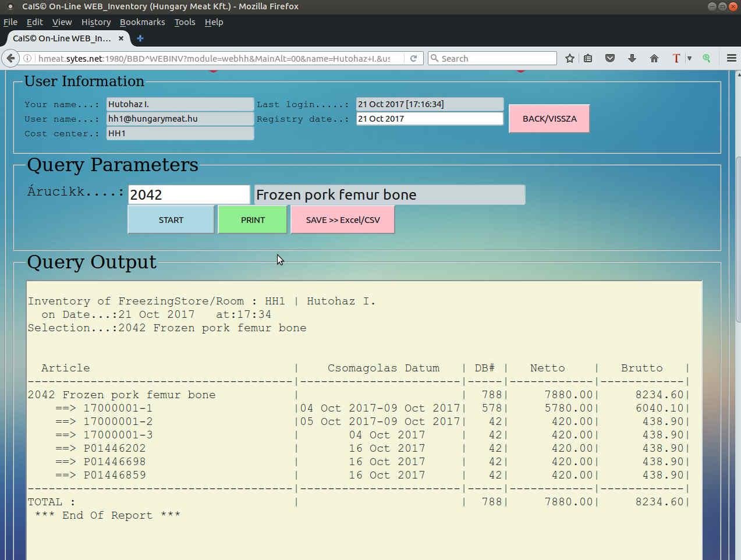The image size is (741, 560).
Task: Open a new browser tab with plus button
Action: point(140,38)
